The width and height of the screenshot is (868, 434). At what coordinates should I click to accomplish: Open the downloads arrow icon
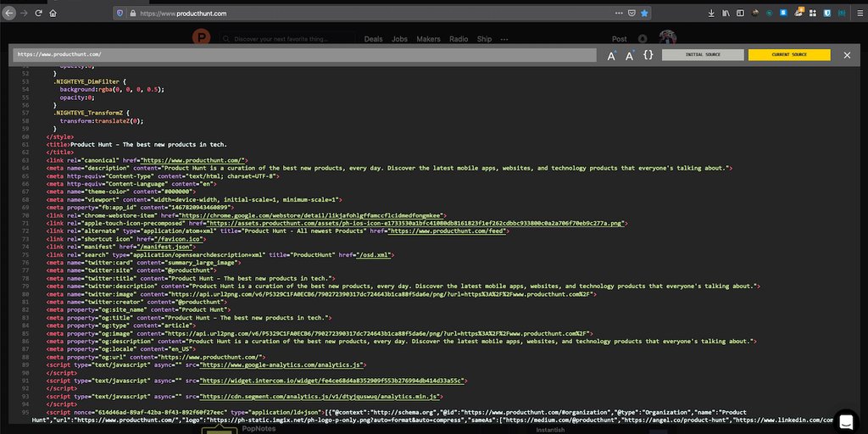tap(711, 13)
